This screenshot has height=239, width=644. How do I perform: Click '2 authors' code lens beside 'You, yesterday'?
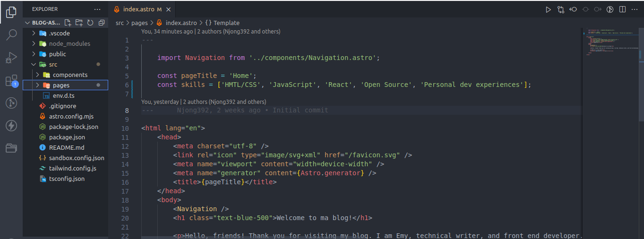(224, 102)
